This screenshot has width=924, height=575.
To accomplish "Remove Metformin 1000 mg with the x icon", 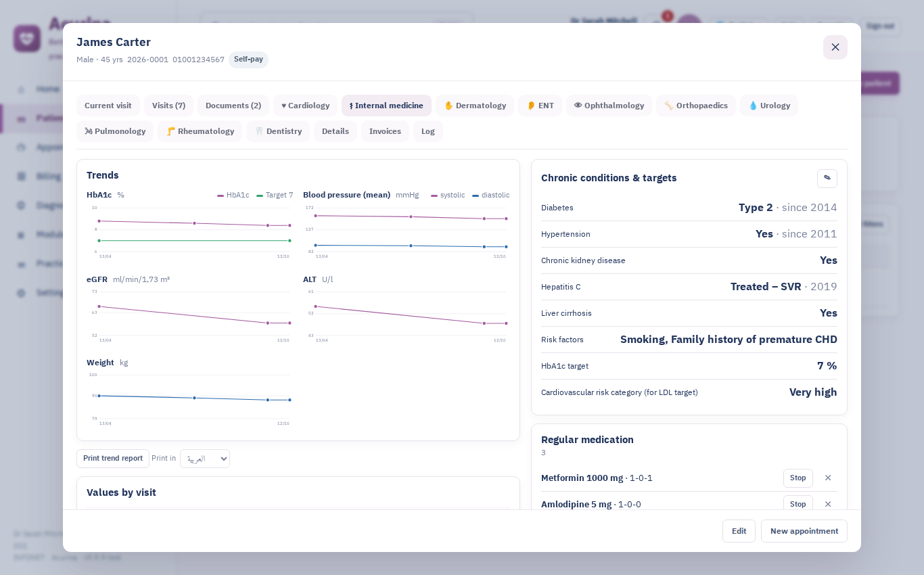I will (x=828, y=478).
